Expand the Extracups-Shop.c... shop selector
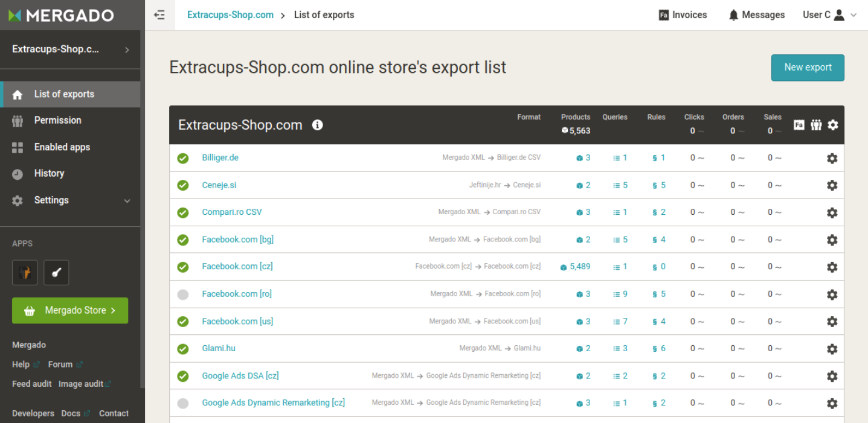Viewport: 868px width, 423px height. pyautogui.click(x=70, y=49)
